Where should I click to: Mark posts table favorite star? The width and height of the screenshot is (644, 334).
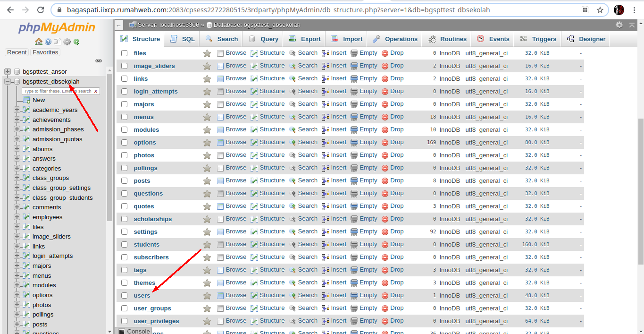(207, 181)
